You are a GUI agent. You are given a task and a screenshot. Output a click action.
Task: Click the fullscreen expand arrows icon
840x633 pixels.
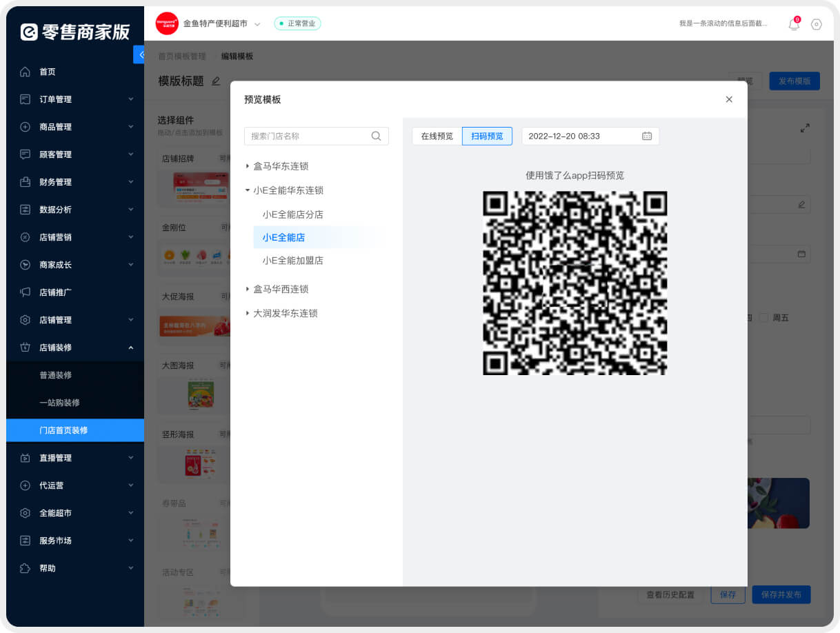(805, 128)
